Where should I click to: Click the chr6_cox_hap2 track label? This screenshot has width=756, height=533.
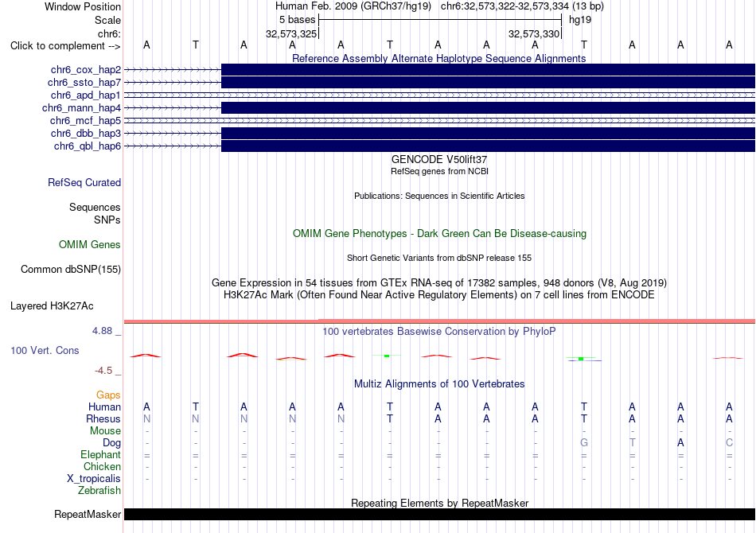86,70
